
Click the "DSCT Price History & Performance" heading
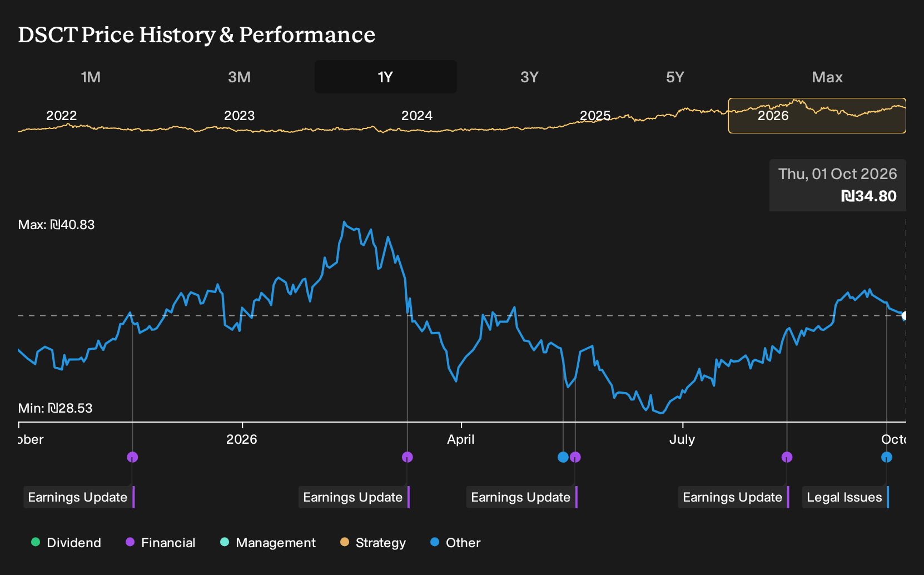coord(197,34)
